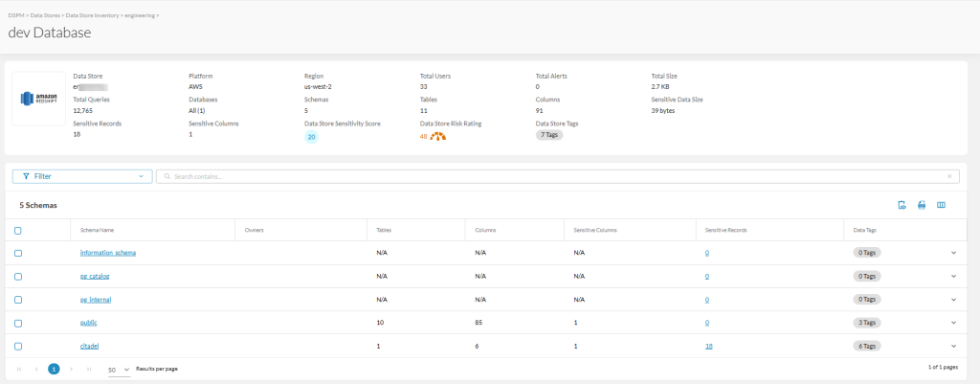Expand the public schema row chevron
980x384 pixels.
[x=954, y=323]
